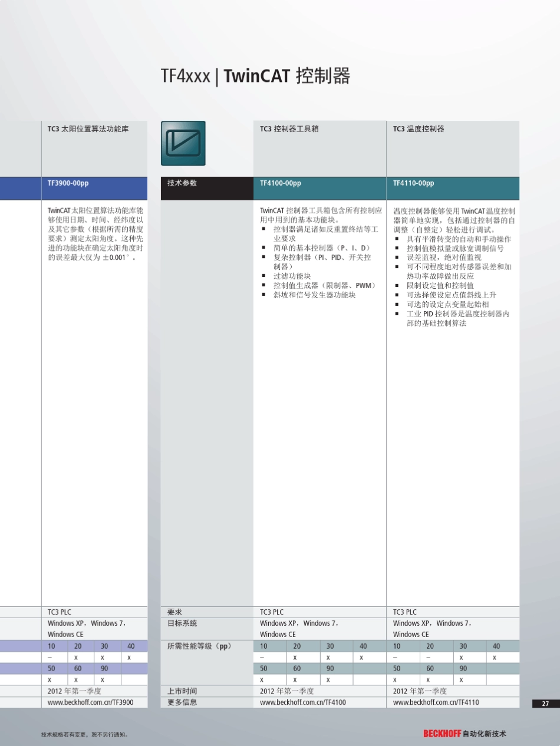Click the bullet 简单的基本控制器（P、I、D）
The image size is (560, 746).
(x=322, y=247)
